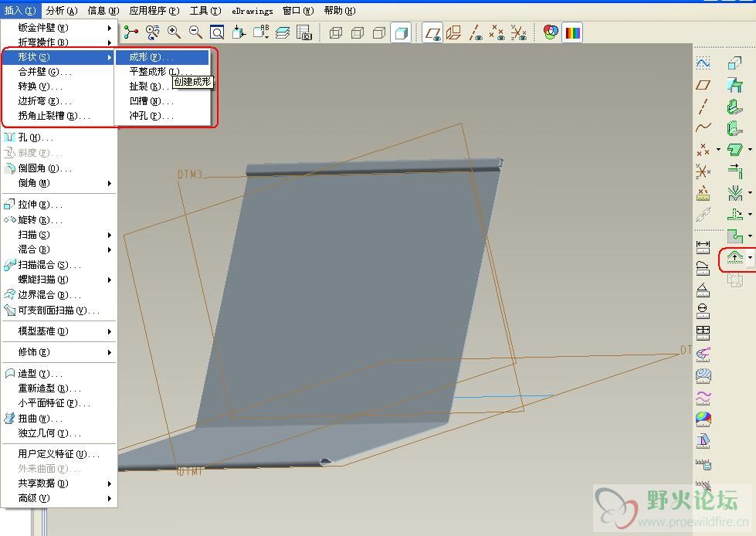The width and height of the screenshot is (756, 536).
Task: Click the Datum Plane creation tool
Action: pyautogui.click(x=703, y=85)
